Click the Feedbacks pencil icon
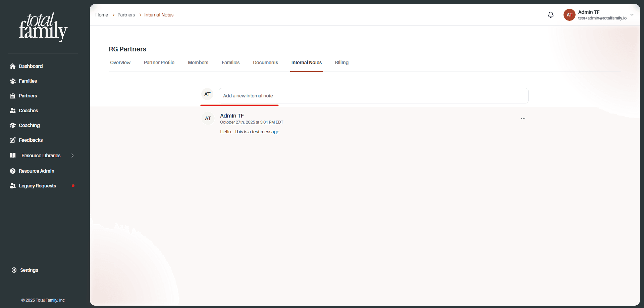 (x=13, y=140)
